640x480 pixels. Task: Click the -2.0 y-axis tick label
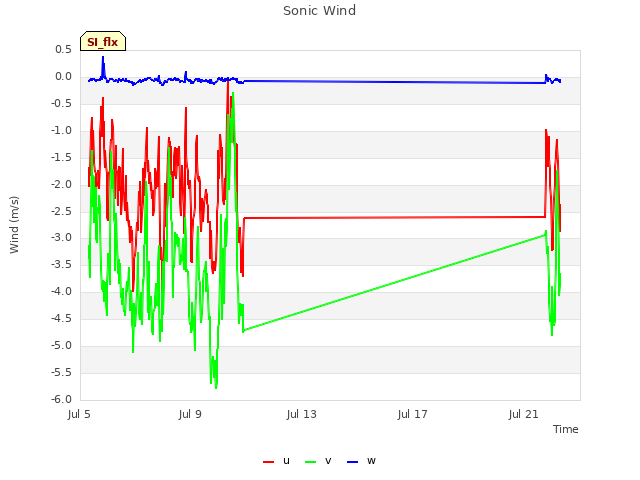click(61, 184)
